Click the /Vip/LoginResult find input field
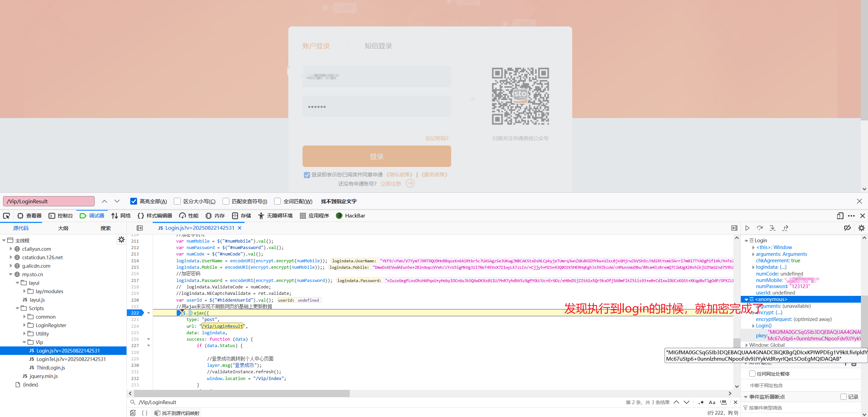This screenshot has width=868, height=417. [x=49, y=201]
